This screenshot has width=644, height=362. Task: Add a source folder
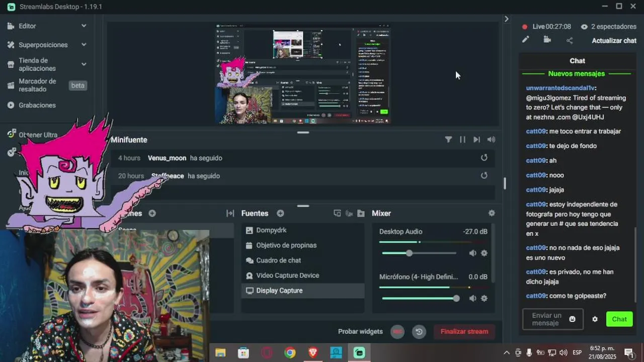361,213
